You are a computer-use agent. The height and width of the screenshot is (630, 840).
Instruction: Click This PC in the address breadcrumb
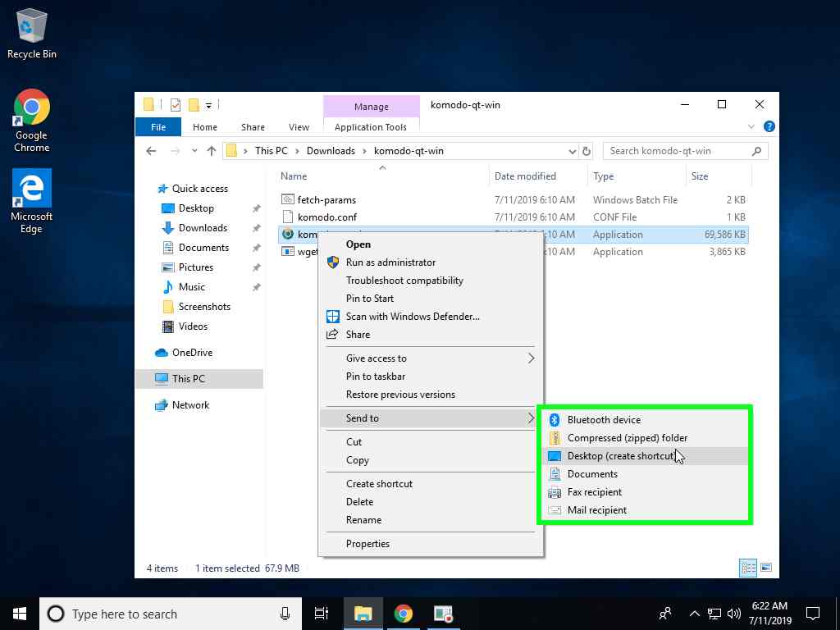click(271, 151)
